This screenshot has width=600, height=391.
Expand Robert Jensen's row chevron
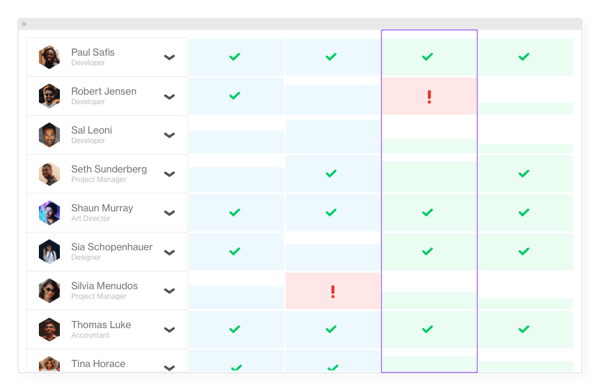click(x=170, y=96)
